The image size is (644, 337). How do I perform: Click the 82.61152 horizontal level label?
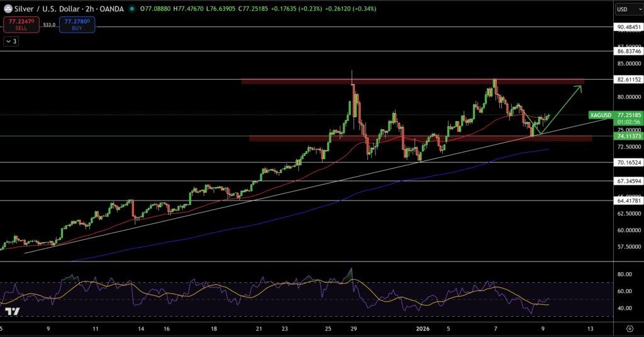pyautogui.click(x=629, y=80)
